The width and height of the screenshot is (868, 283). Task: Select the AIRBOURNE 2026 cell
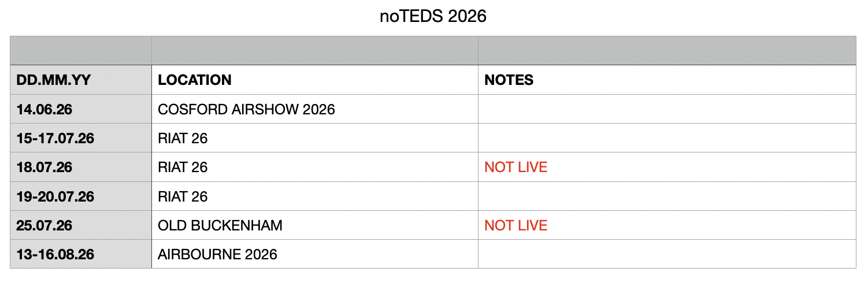pos(217,254)
